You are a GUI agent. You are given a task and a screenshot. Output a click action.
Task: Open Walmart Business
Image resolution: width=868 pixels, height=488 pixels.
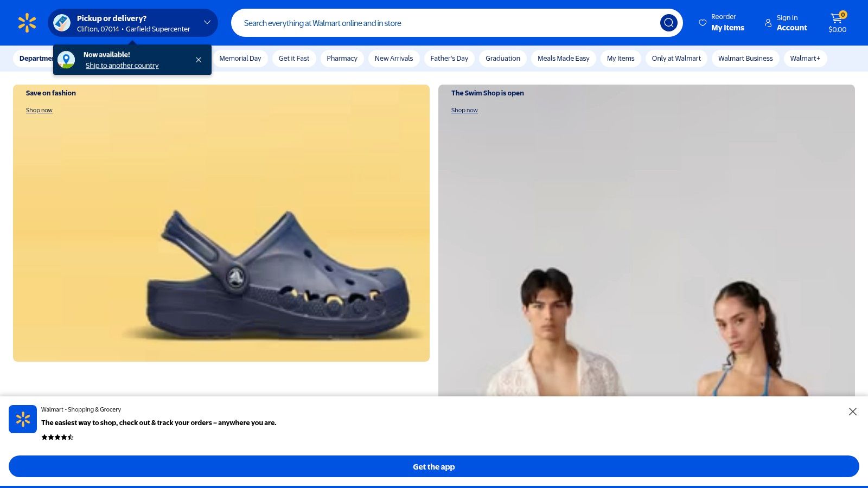[745, 59]
